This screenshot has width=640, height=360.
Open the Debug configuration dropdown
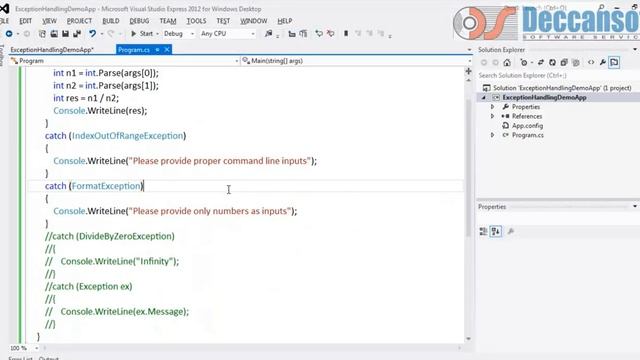pyautogui.click(x=179, y=33)
